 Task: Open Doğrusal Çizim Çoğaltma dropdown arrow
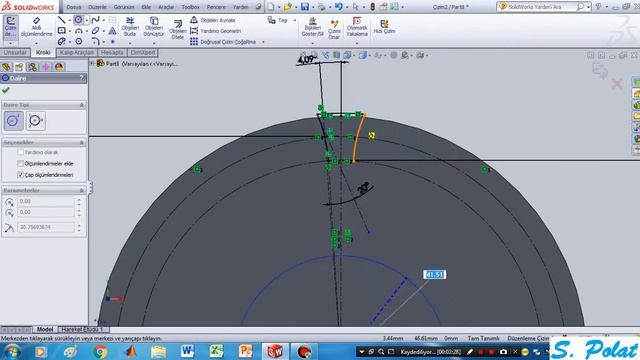(263, 42)
